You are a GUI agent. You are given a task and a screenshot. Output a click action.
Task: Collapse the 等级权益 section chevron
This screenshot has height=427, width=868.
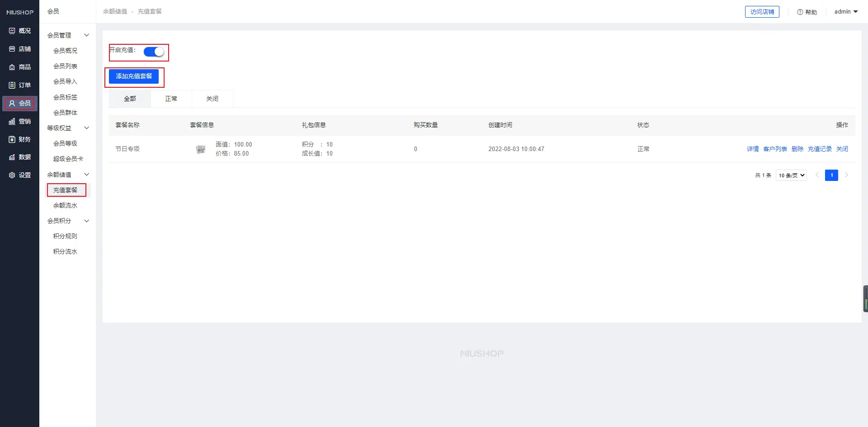click(x=86, y=128)
